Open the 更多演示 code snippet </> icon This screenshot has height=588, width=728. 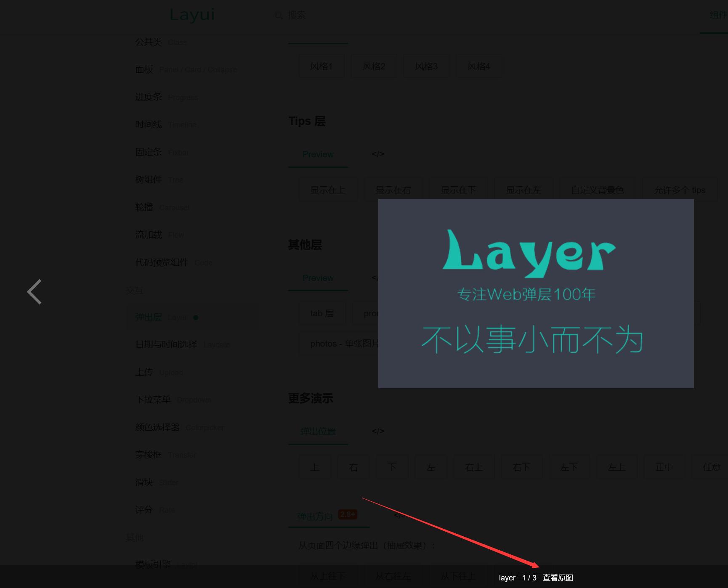[x=377, y=431]
